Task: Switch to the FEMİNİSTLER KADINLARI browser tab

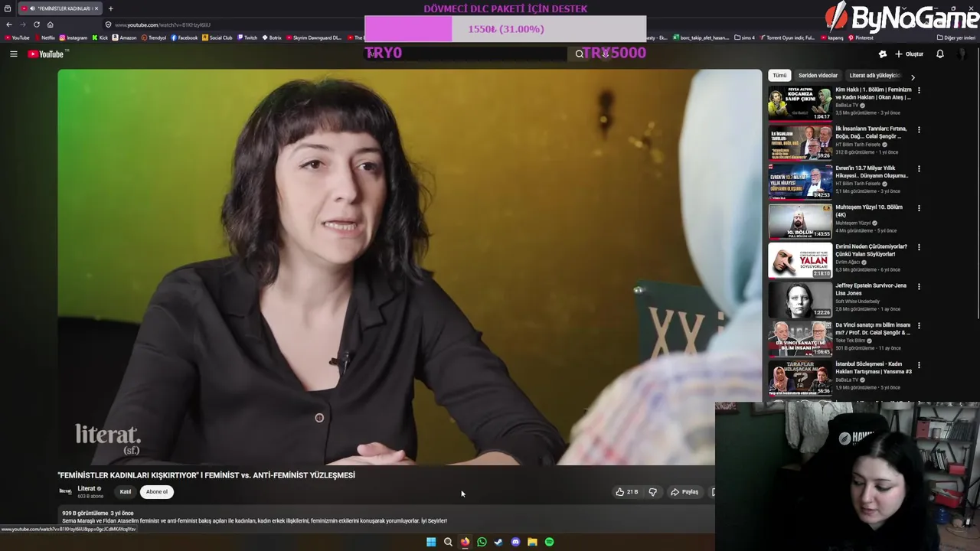Action: coord(60,8)
